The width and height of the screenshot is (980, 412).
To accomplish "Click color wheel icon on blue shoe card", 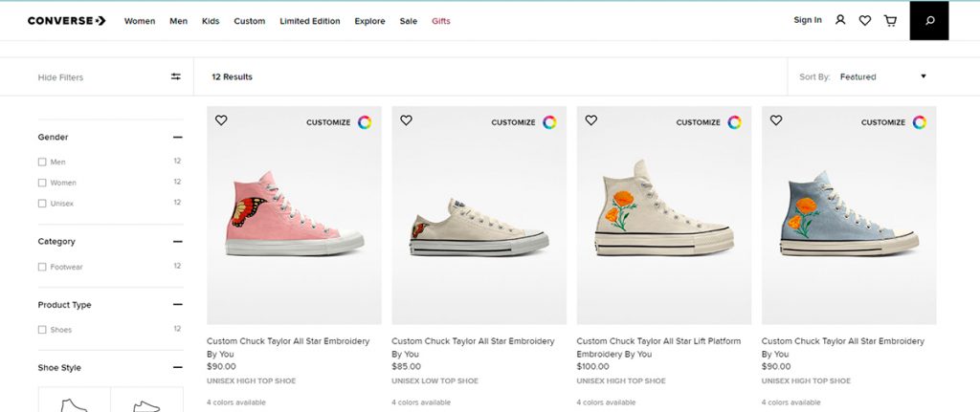I will point(920,122).
